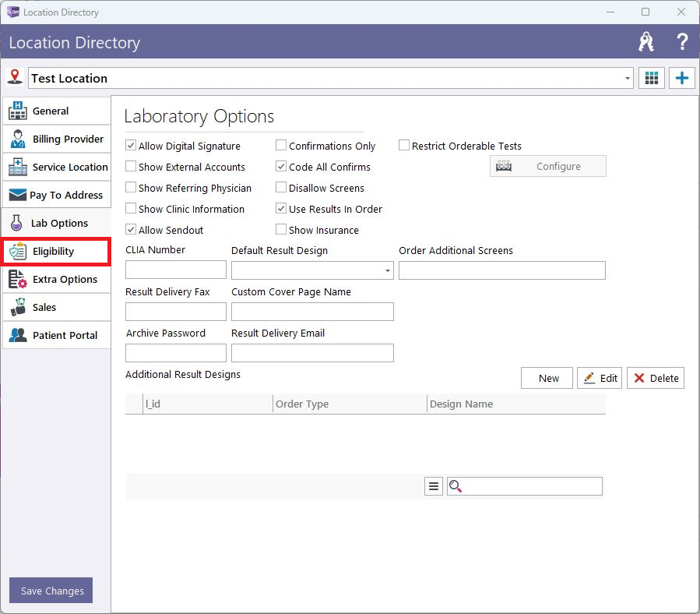Check Disallow Screens option
Screen dimensions: 700x614
click(281, 187)
